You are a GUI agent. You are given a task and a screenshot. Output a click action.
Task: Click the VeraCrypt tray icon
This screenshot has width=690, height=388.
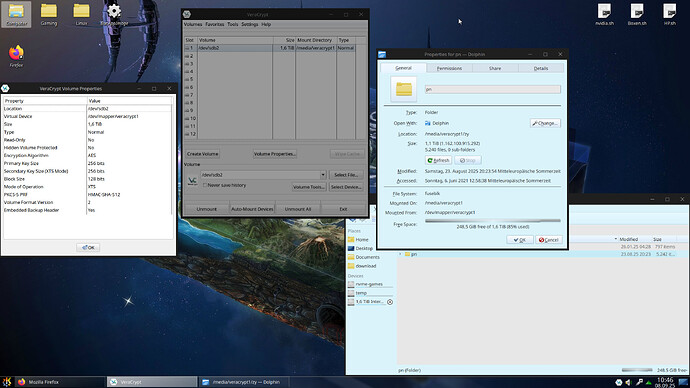[619, 382]
